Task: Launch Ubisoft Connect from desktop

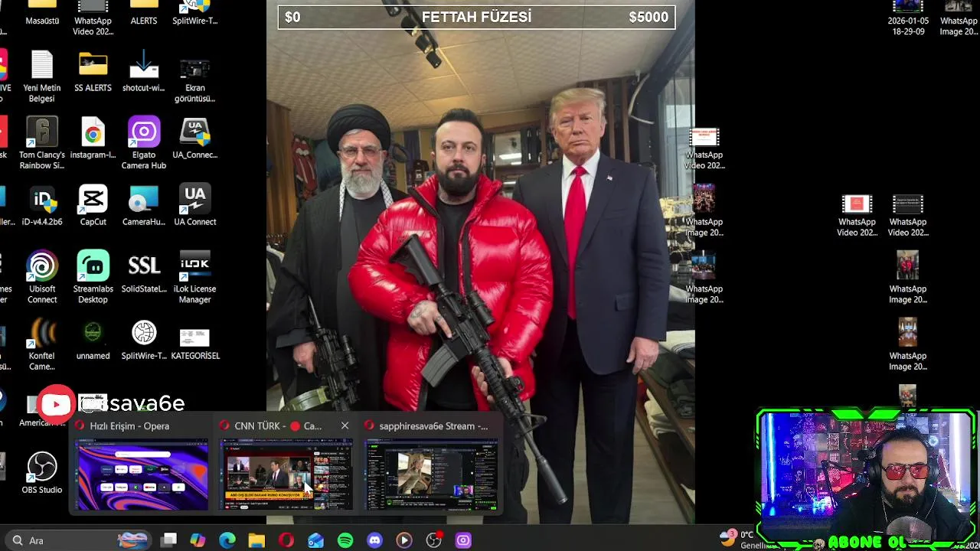Action: [42, 277]
